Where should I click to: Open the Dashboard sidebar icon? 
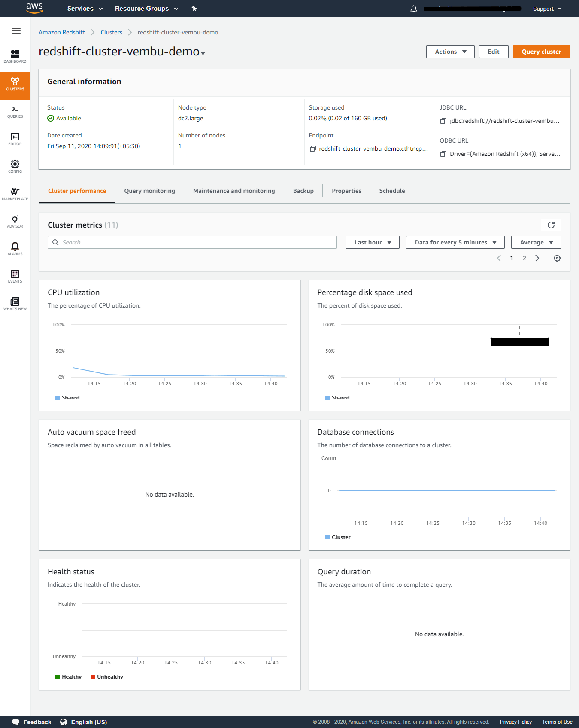pyautogui.click(x=15, y=57)
